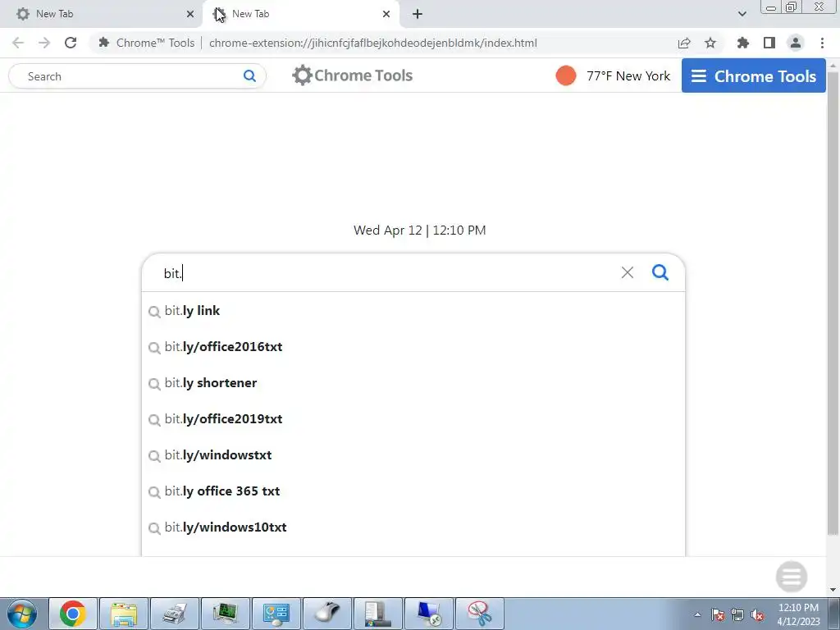Viewport: 840px width, 630px height.
Task: Open Google Chrome from the taskbar
Action: click(x=73, y=614)
